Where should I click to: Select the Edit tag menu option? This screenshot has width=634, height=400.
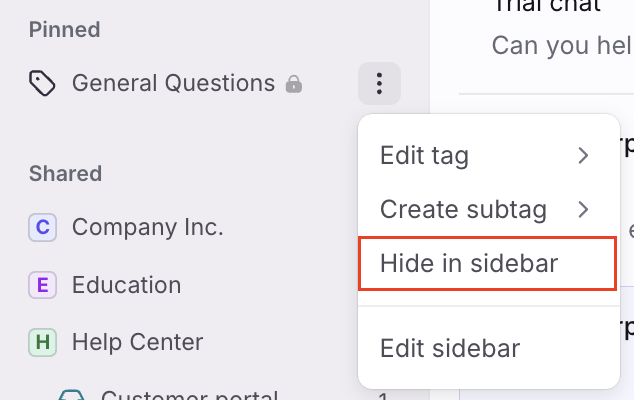click(x=425, y=155)
